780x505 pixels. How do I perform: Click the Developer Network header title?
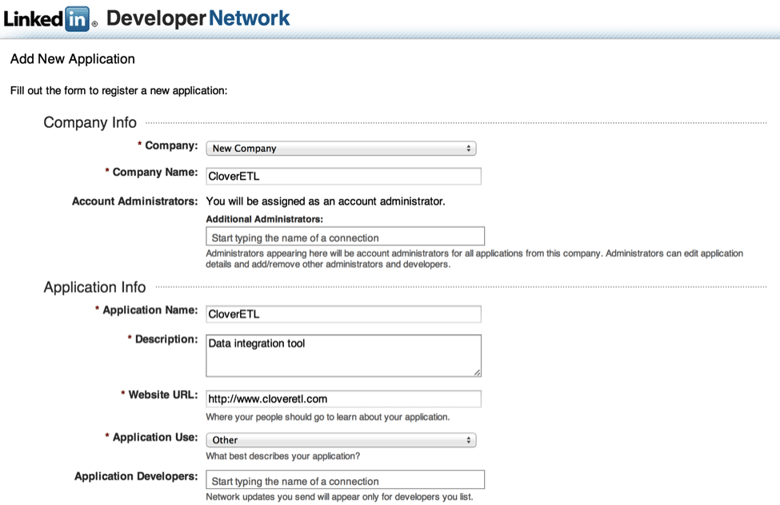coord(198,18)
